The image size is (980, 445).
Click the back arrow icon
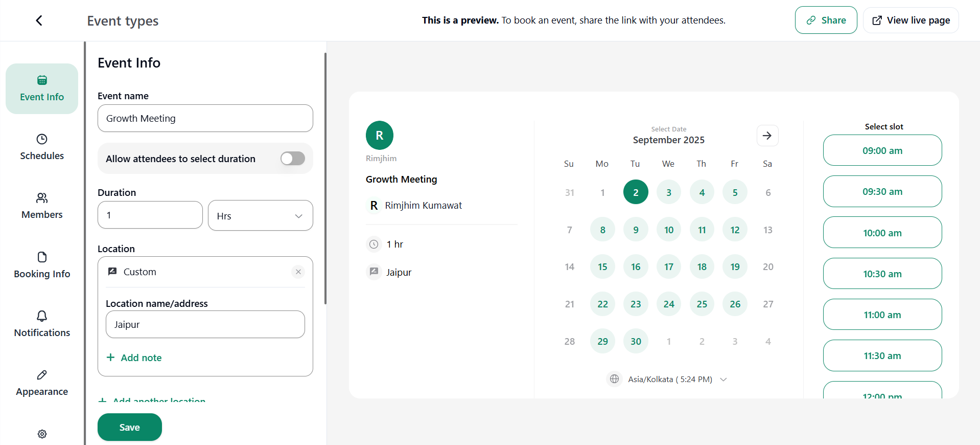[x=39, y=20]
